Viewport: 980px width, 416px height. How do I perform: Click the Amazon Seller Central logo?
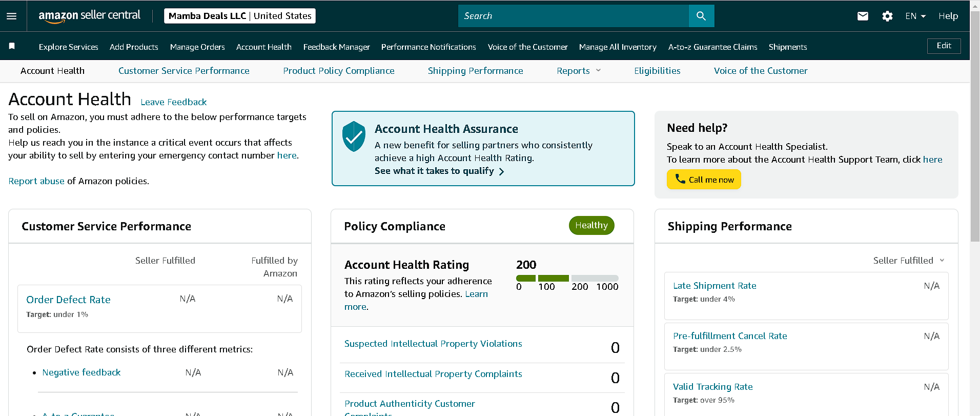90,16
